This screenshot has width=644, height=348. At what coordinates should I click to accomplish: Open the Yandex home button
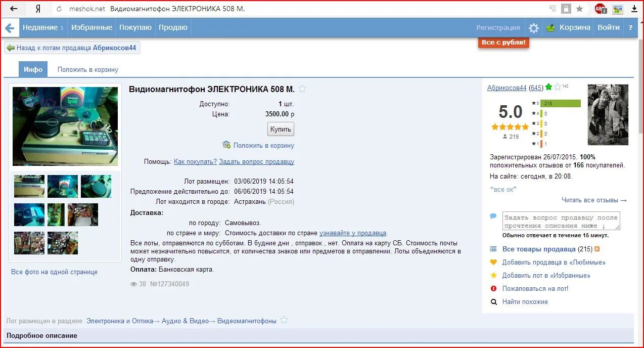click(38, 9)
